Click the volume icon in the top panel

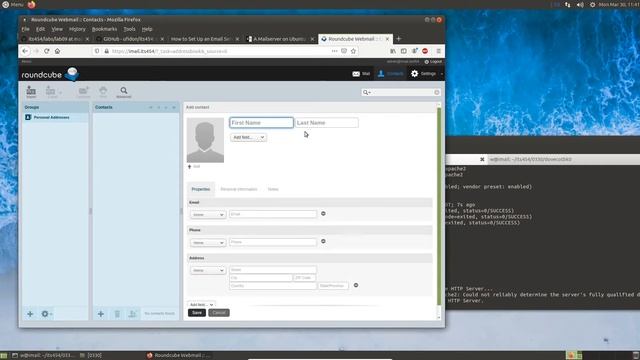pyautogui.click(x=580, y=5)
